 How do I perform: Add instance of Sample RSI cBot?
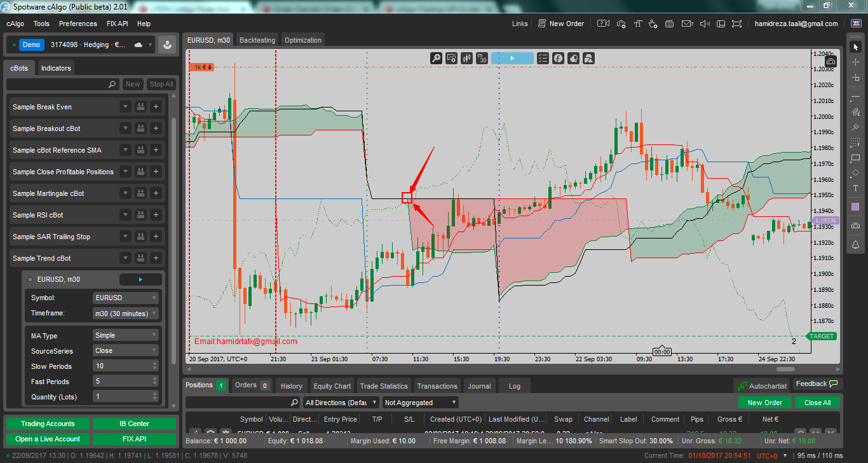tap(156, 215)
